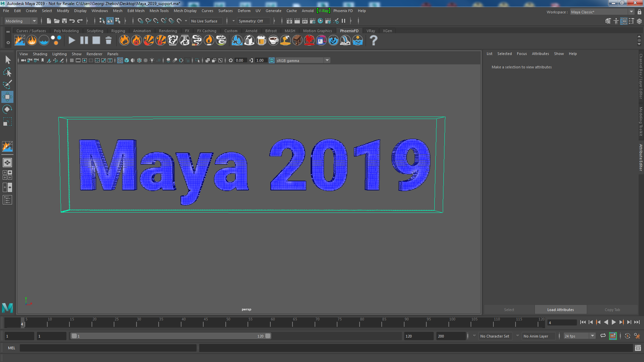Open the 24 fps frame rate dropdown
The width and height of the screenshot is (644, 362).
coord(579,336)
